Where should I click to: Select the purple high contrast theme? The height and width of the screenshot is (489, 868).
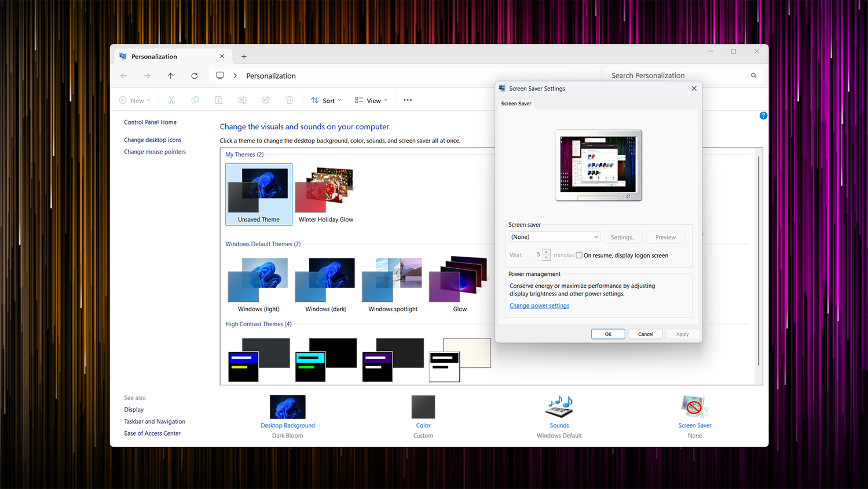click(x=393, y=360)
